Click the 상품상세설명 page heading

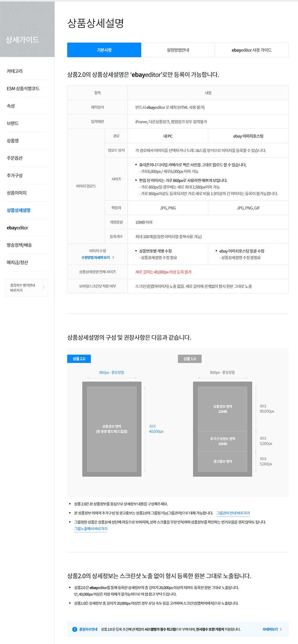95,23
